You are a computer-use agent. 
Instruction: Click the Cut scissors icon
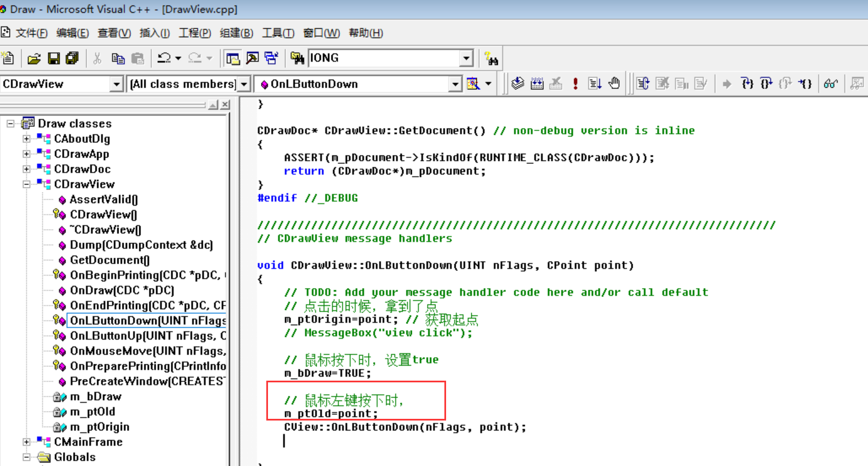pyautogui.click(x=98, y=58)
